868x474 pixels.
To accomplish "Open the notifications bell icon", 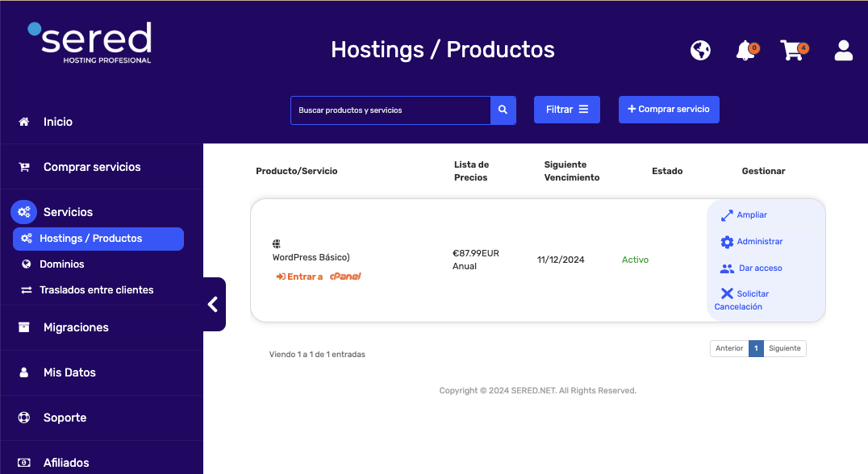I will pos(745,51).
